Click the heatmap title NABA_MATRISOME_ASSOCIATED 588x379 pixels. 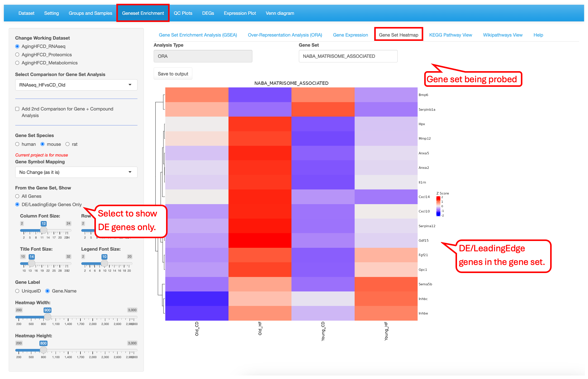[291, 83]
